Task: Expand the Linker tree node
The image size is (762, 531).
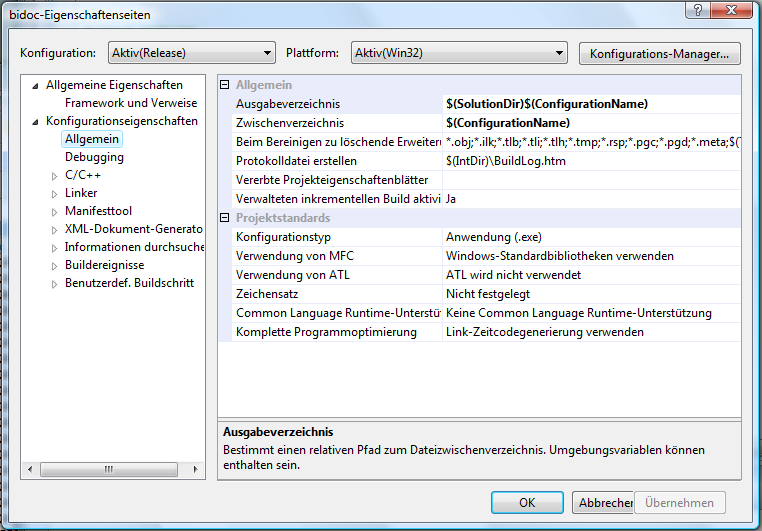Action: pyautogui.click(x=55, y=194)
